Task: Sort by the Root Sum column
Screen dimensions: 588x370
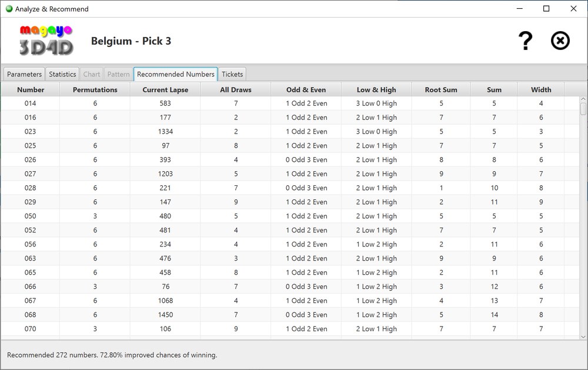Action: click(441, 89)
